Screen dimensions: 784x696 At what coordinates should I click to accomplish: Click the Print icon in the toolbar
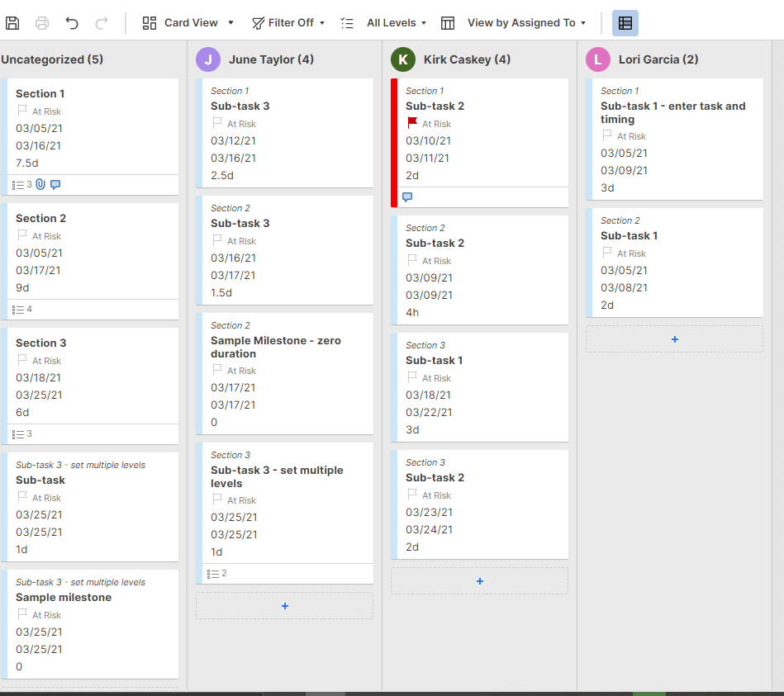pyautogui.click(x=41, y=23)
